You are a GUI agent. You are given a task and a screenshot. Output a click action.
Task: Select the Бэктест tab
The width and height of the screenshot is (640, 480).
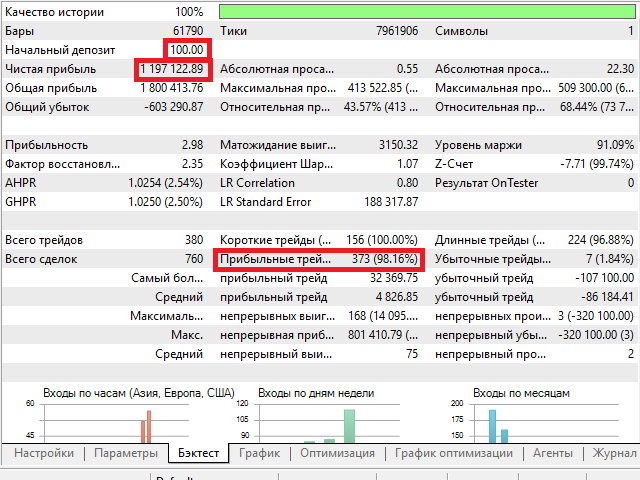(x=198, y=453)
